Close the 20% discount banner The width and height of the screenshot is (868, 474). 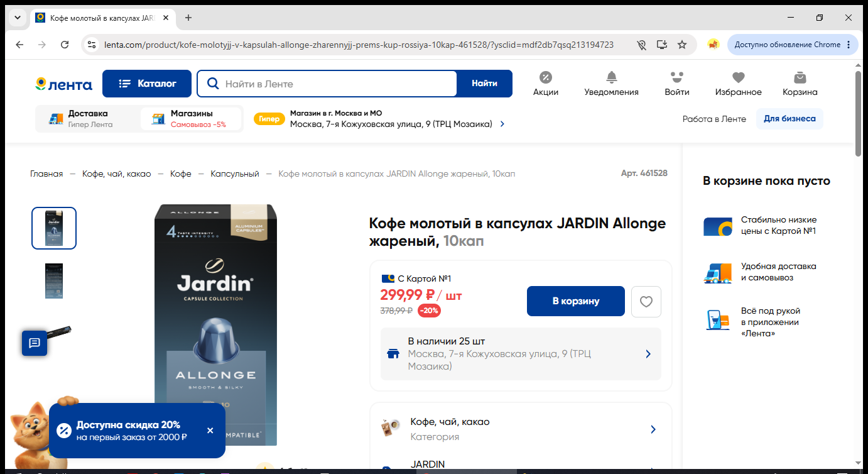pyautogui.click(x=210, y=431)
